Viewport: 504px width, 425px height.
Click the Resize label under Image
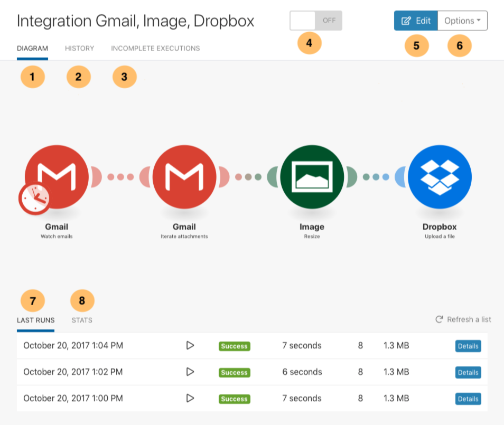click(x=312, y=237)
